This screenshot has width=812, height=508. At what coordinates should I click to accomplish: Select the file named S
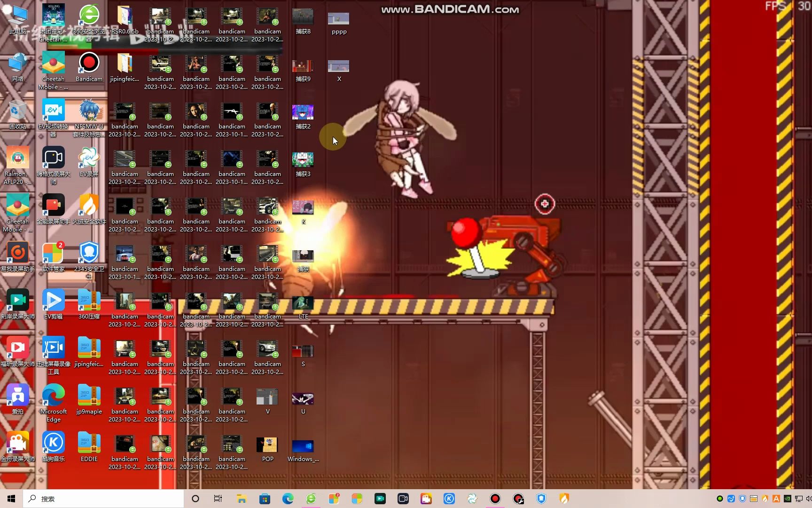click(x=303, y=355)
